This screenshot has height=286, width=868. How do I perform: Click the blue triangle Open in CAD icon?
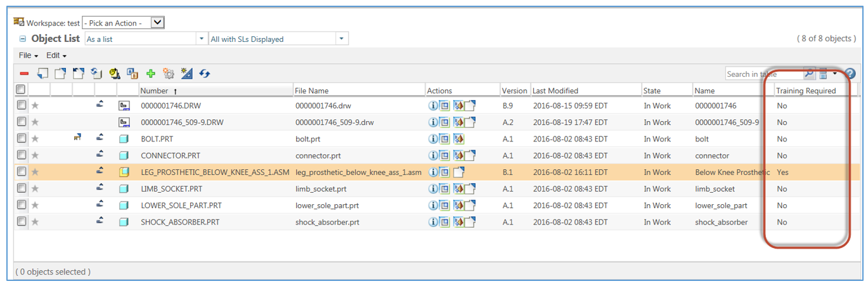point(186,74)
